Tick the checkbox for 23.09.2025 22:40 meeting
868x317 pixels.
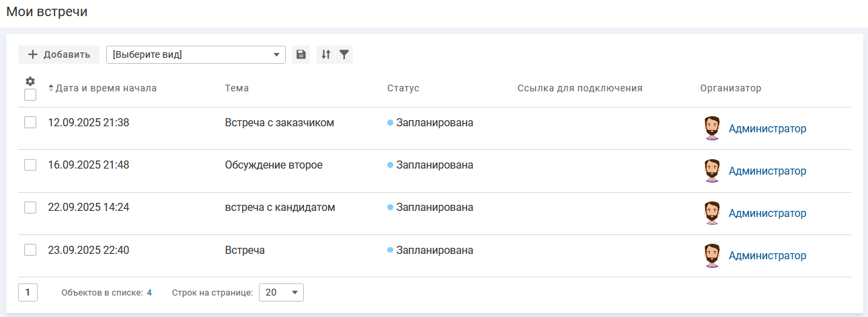tap(30, 251)
